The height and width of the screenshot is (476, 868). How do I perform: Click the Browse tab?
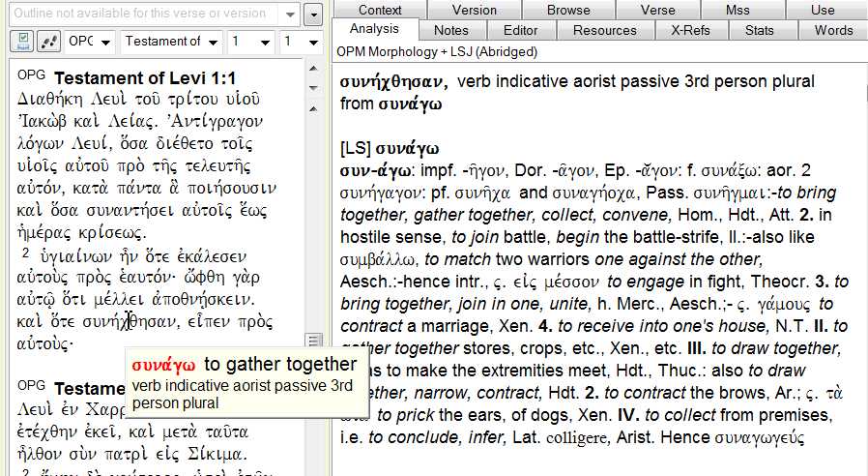click(x=567, y=10)
